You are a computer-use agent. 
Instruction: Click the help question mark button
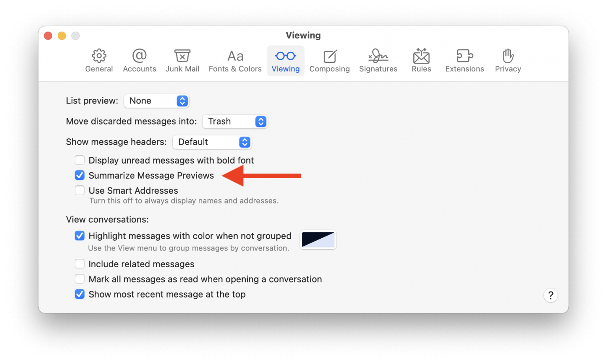pyautogui.click(x=550, y=295)
